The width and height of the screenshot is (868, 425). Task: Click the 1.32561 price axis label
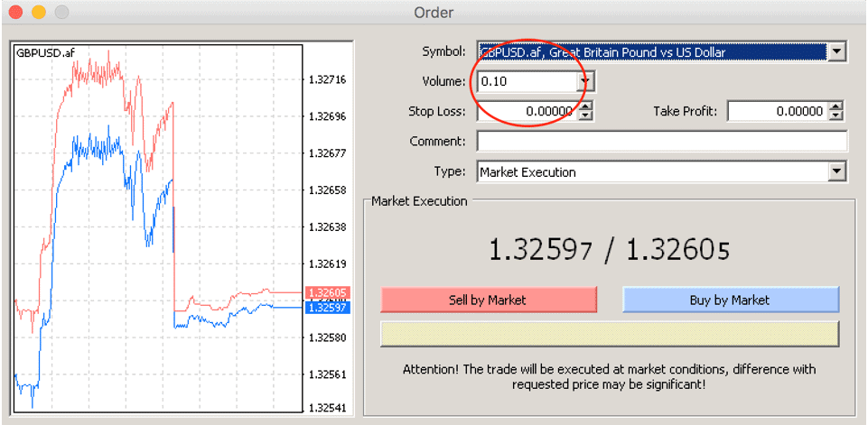point(327,374)
